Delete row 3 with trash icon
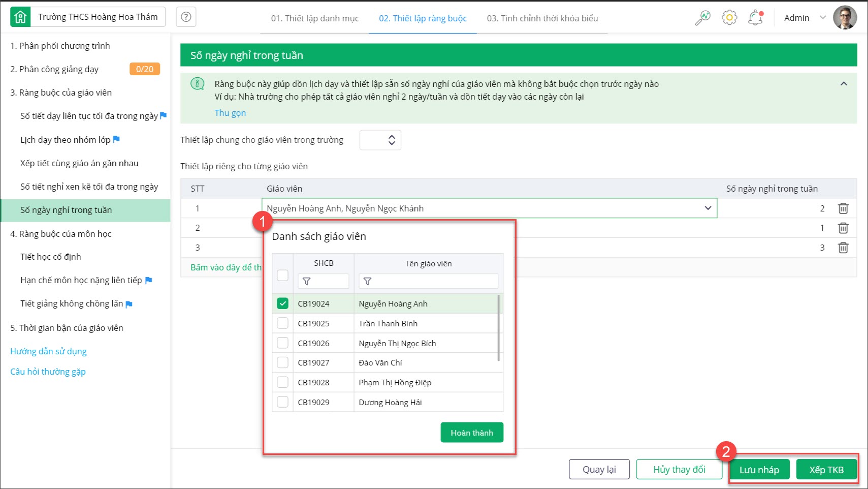 pos(843,248)
